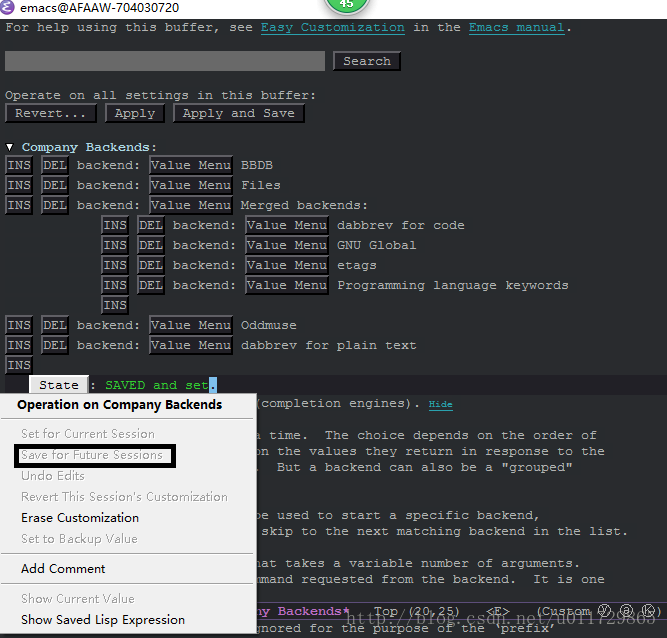This screenshot has width=667, height=638.
Task: Click INS on the BBDB row
Action: pyautogui.click(x=19, y=165)
